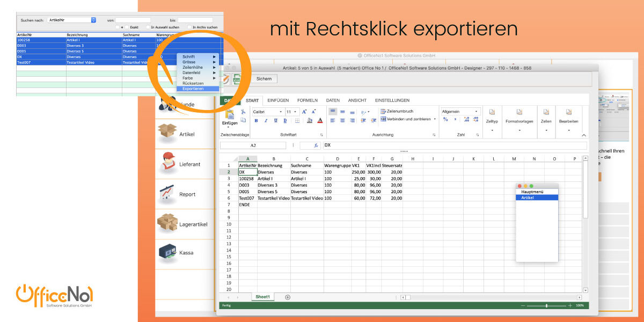The height and width of the screenshot is (322, 644).
Task: Switch to the DATEN ribbon tab
Action: coord(333,100)
